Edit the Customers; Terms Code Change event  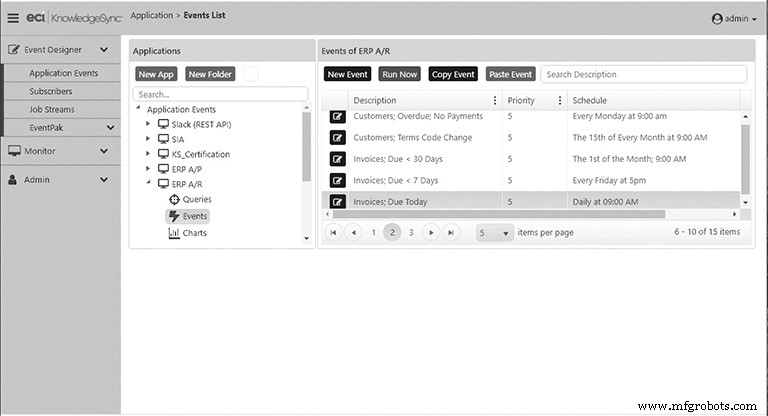(337, 138)
